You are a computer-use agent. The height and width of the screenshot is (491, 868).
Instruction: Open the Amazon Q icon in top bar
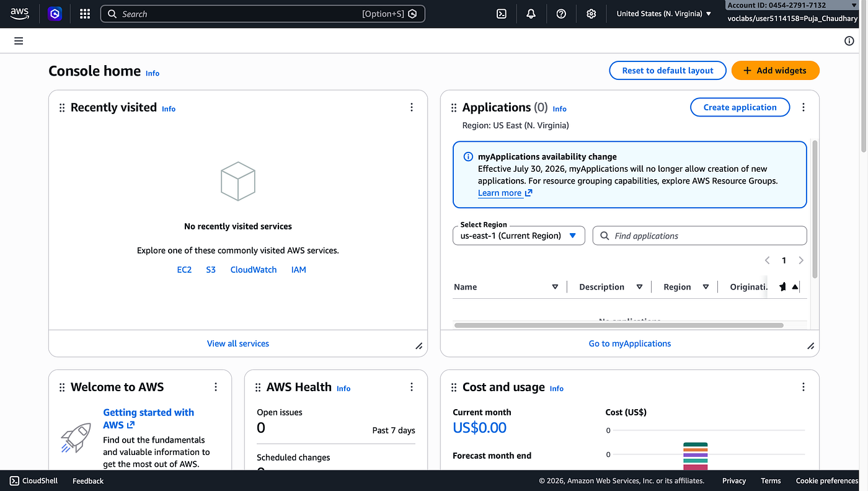55,14
